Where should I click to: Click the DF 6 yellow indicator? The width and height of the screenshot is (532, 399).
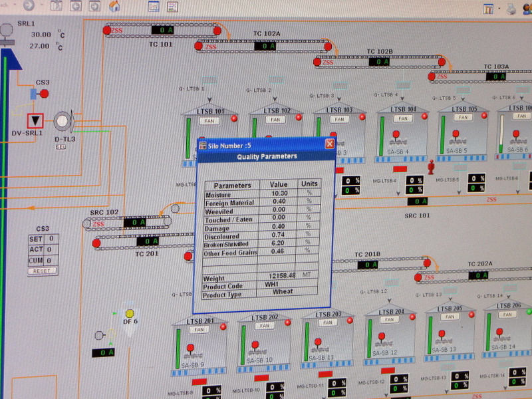click(130, 313)
